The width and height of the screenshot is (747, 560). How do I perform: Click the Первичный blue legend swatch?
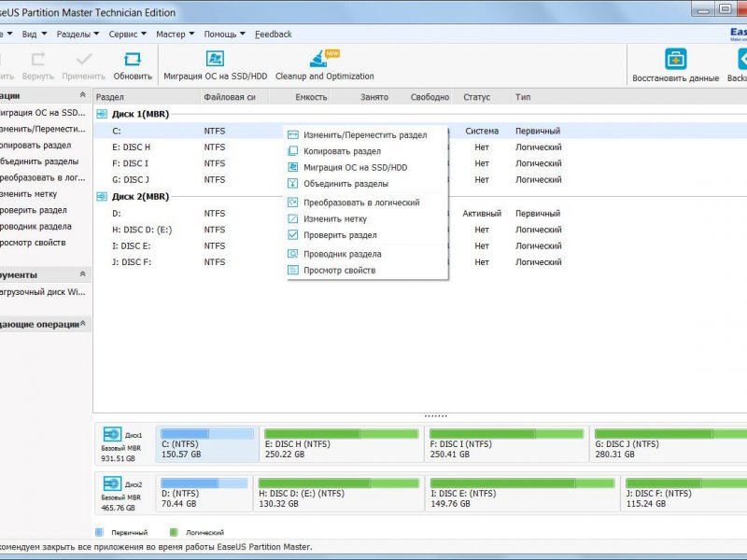pyautogui.click(x=99, y=532)
